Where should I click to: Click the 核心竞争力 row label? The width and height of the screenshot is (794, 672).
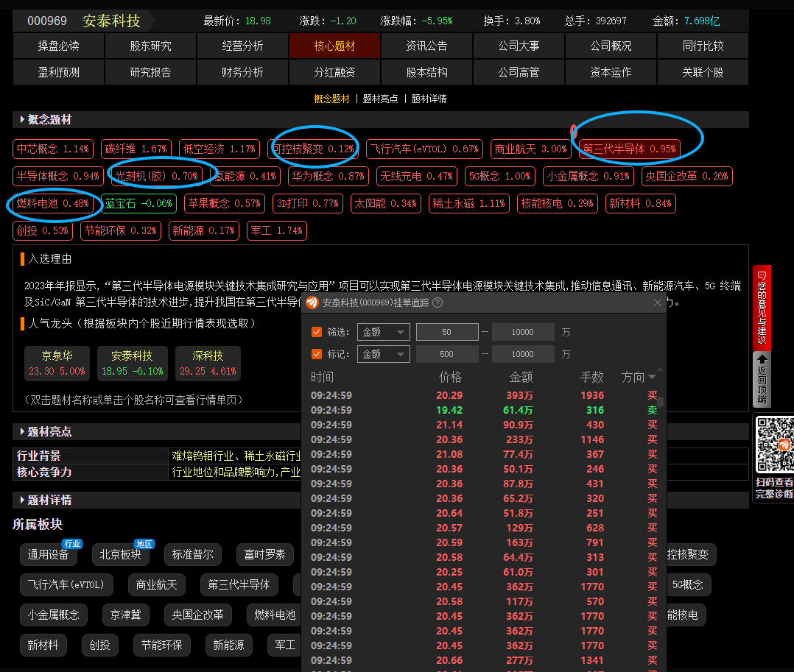(x=44, y=472)
